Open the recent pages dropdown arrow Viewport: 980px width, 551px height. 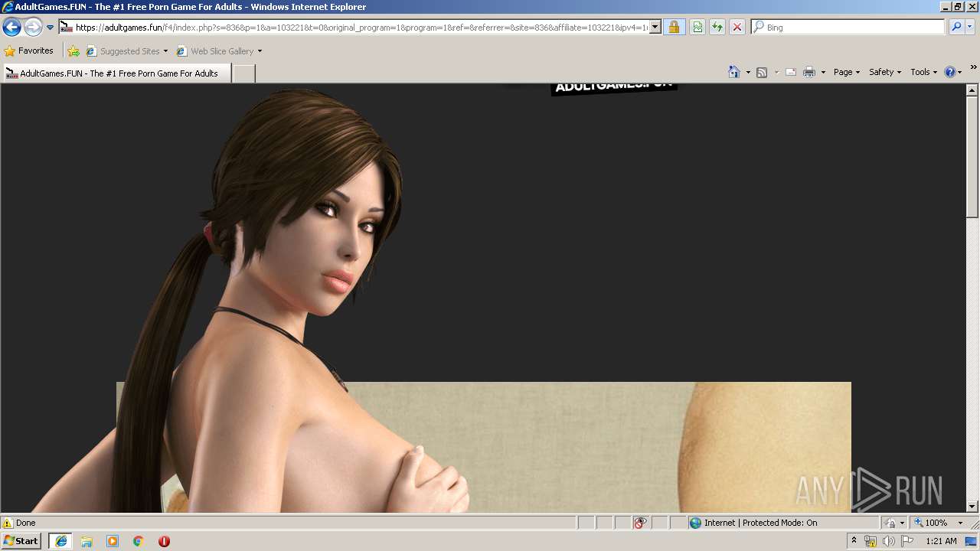[x=50, y=28]
